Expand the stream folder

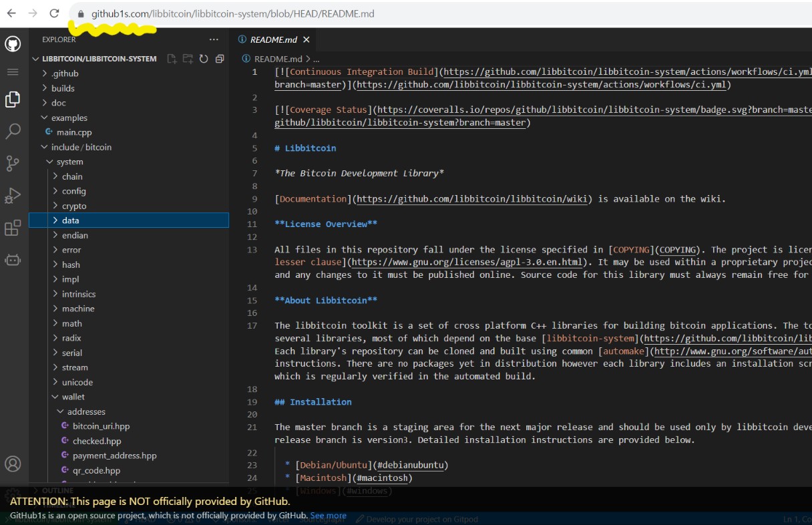75,367
